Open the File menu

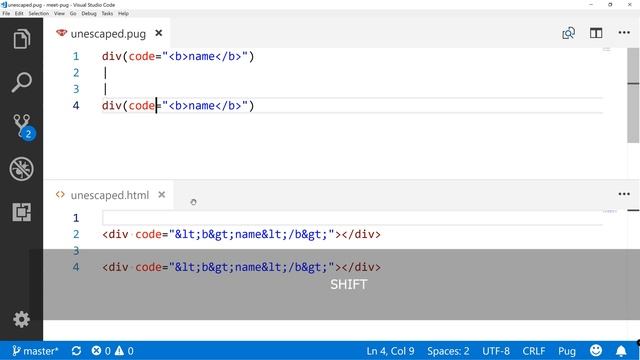pos(6,13)
